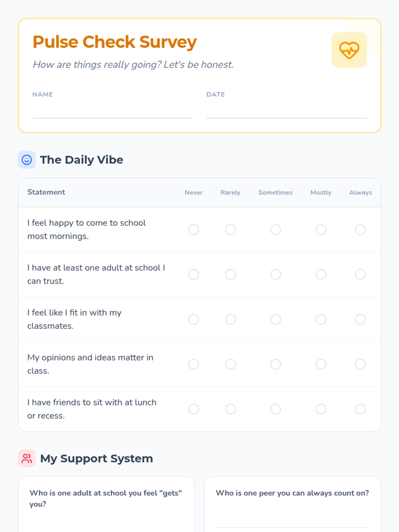Click the Sometimes column header
This screenshot has width=399, height=532.
click(x=275, y=193)
